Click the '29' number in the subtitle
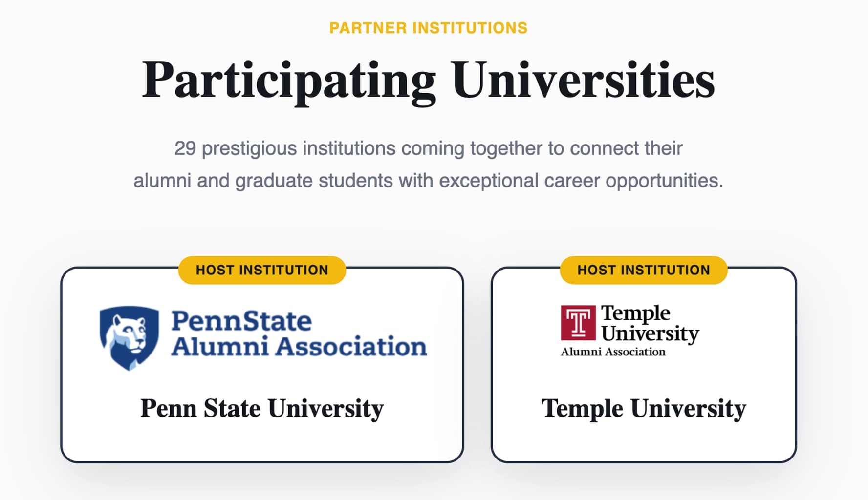 pos(185,148)
